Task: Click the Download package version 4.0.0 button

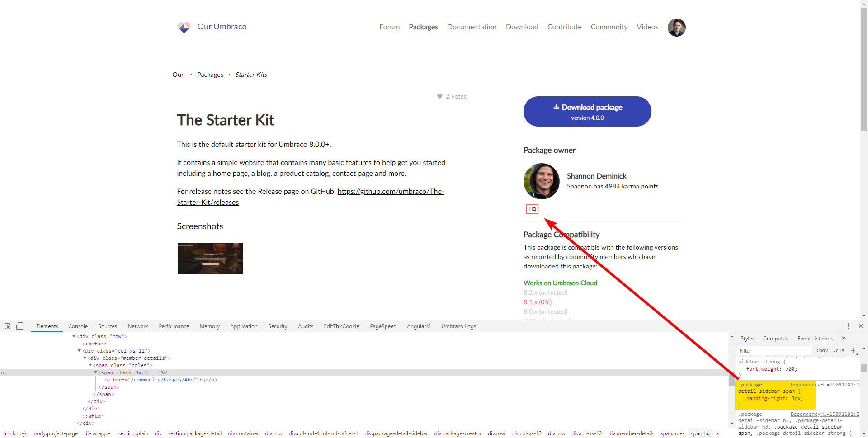Action: click(x=587, y=111)
